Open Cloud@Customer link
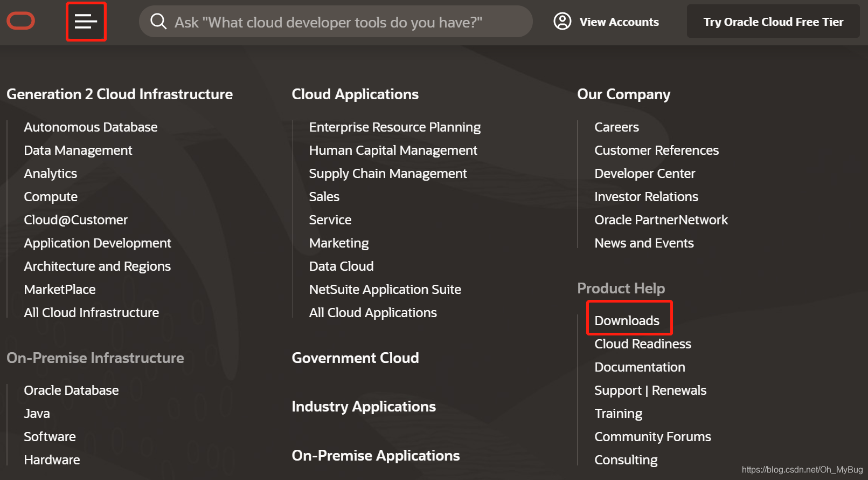This screenshot has width=868, height=480. pos(76,220)
